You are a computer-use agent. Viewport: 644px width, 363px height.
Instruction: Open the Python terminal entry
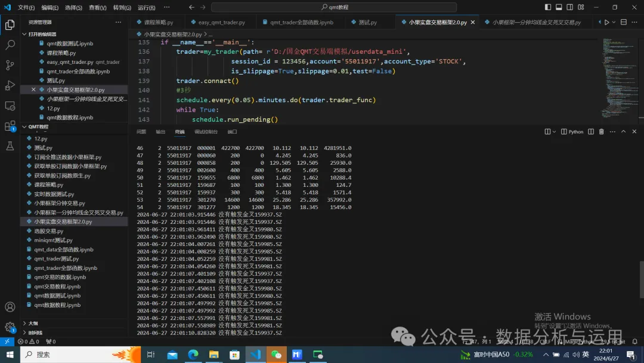tap(572, 131)
